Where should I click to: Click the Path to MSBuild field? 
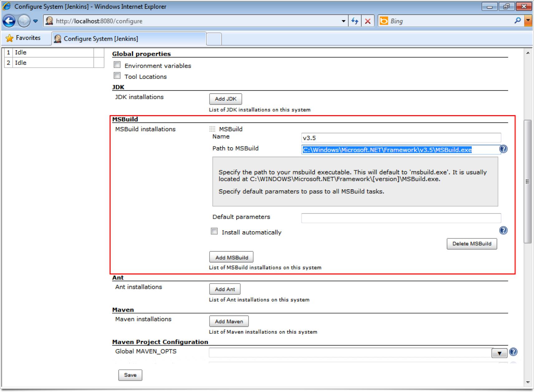[x=401, y=150]
